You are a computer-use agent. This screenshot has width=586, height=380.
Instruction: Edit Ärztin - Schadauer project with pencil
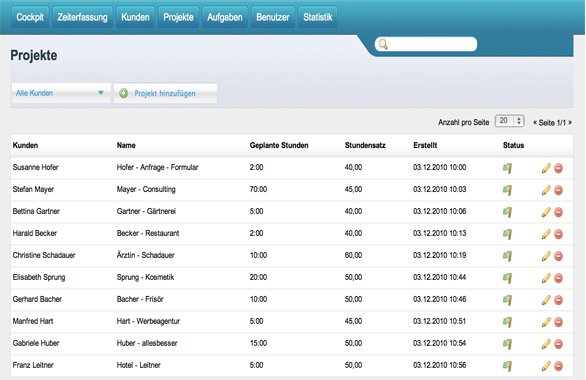click(x=546, y=256)
